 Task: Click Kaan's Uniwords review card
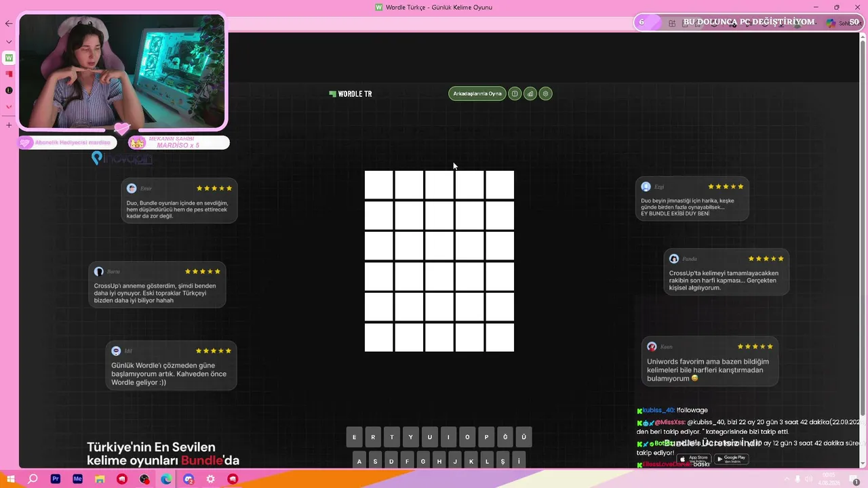click(x=710, y=362)
